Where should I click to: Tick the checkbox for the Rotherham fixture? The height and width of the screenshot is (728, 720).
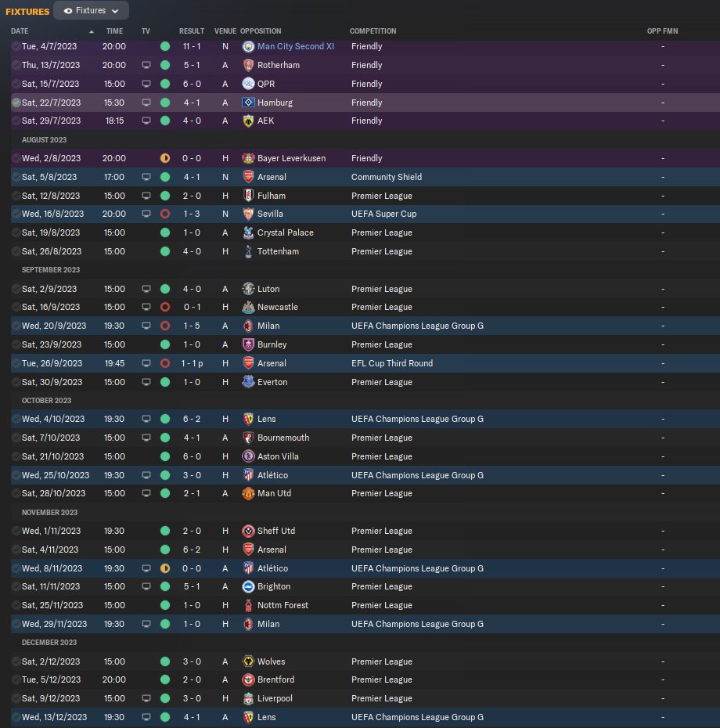(x=16, y=65)
